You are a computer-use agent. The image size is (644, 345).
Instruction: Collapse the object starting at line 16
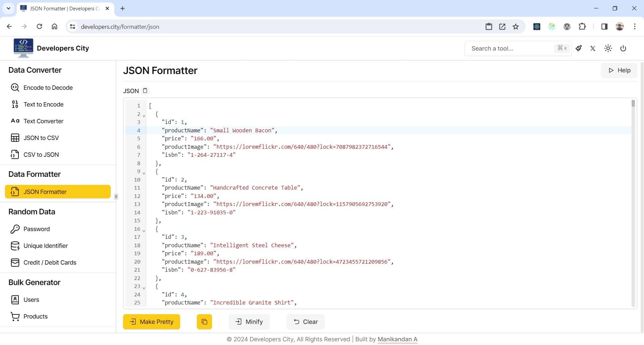(144, 230)
